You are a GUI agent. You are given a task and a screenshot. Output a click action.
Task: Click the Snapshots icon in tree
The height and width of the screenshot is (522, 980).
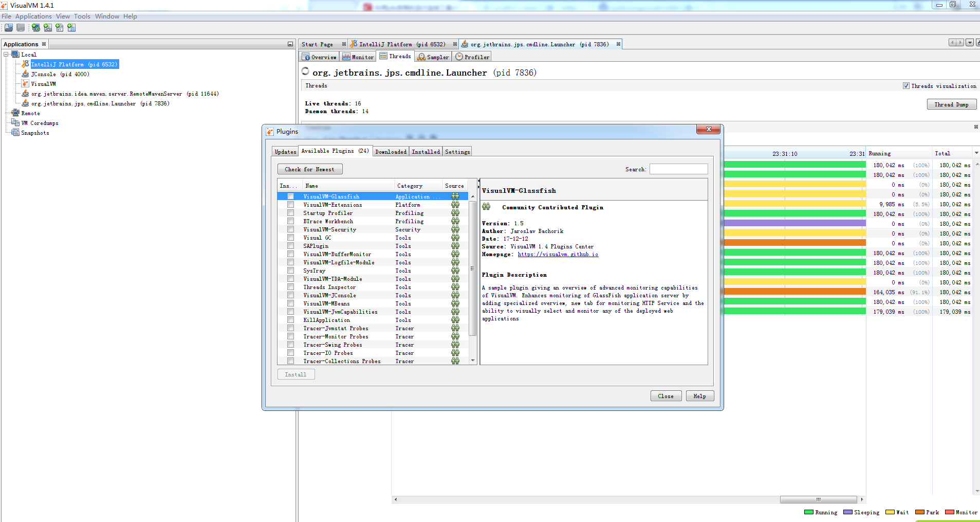tap(15, 133)
